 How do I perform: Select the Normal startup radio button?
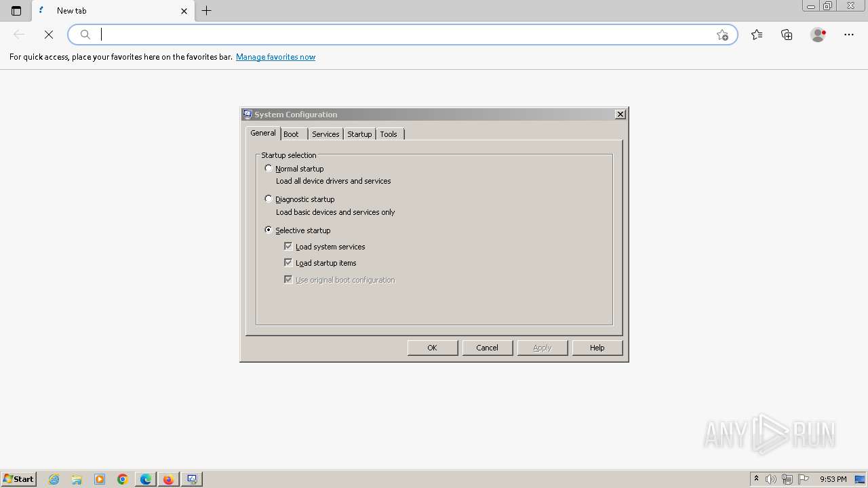click(x=269, y=168)
